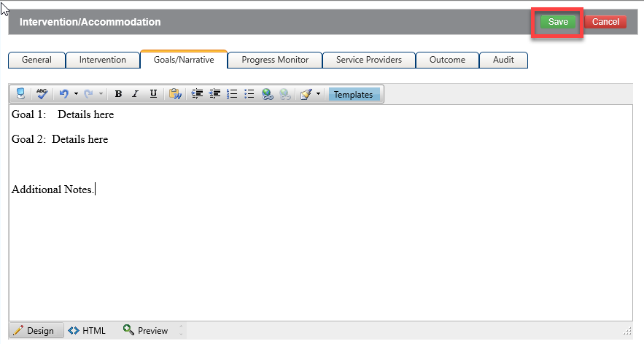Click the Paste from Word icon

coord(175,94)
